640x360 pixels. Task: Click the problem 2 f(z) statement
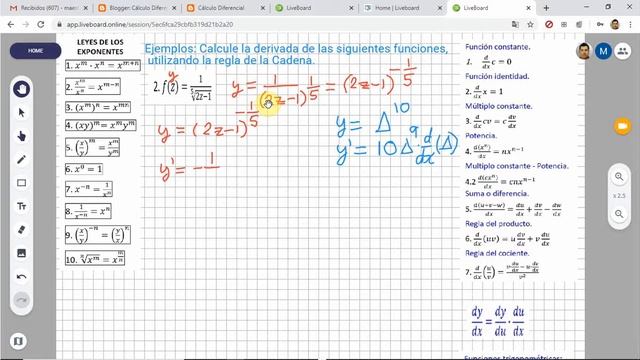tap(182, 88)
